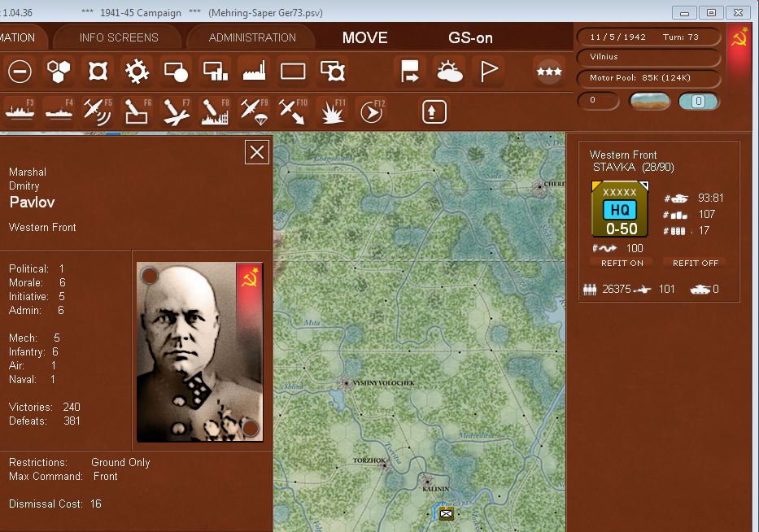Image resolution: width=759 pixels, height=532 pixels.
Task: Click the 26375 men count
Action: 617,290
